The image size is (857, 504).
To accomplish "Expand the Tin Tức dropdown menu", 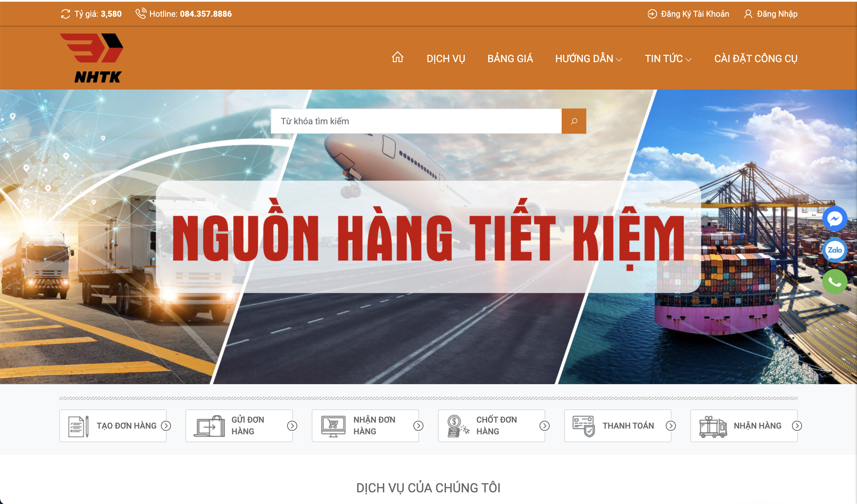I will [668, 59].
